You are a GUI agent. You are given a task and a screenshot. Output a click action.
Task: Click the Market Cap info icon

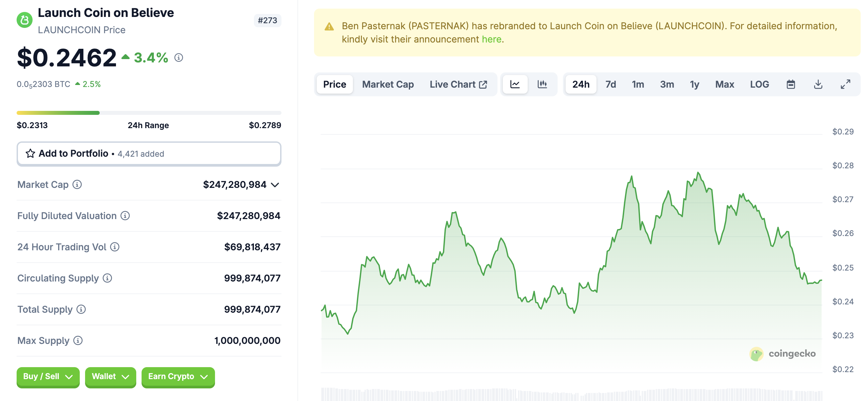coord(77,185)
